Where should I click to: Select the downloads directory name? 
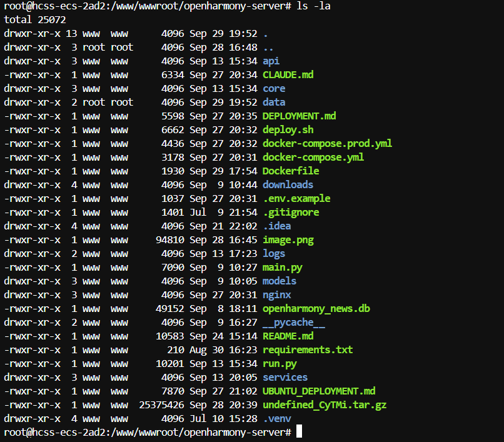[x=288, y=184]
